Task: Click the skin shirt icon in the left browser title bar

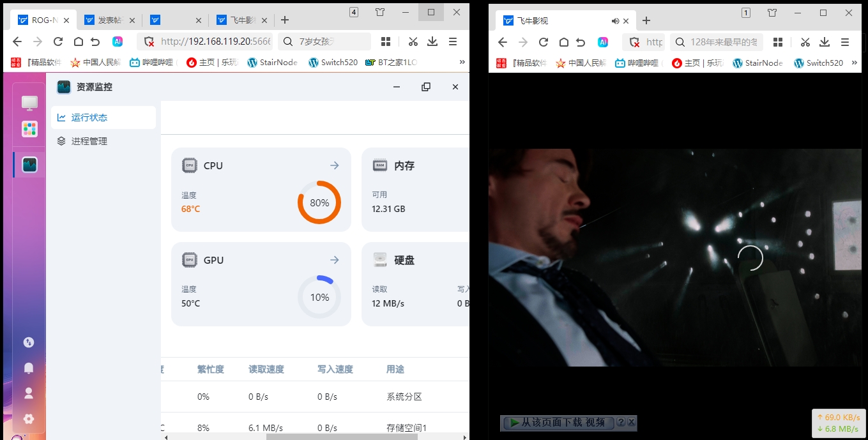Action: pyautogui.click(x=380, y=12)
